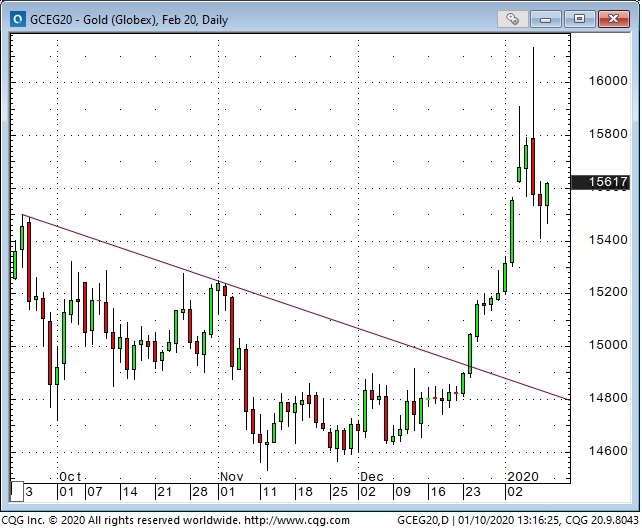642x528 pixels.
Task: Select the descending purple trend line
Action: coord(295,307)
